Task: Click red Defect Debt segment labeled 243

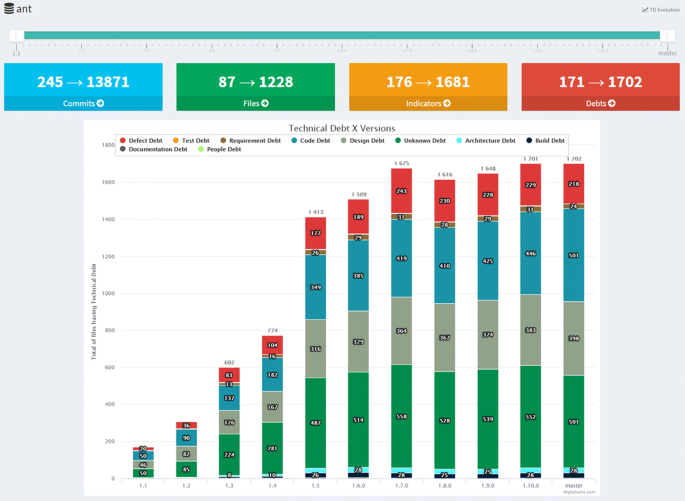Action: pyautogui.click(x=401, y=190)
